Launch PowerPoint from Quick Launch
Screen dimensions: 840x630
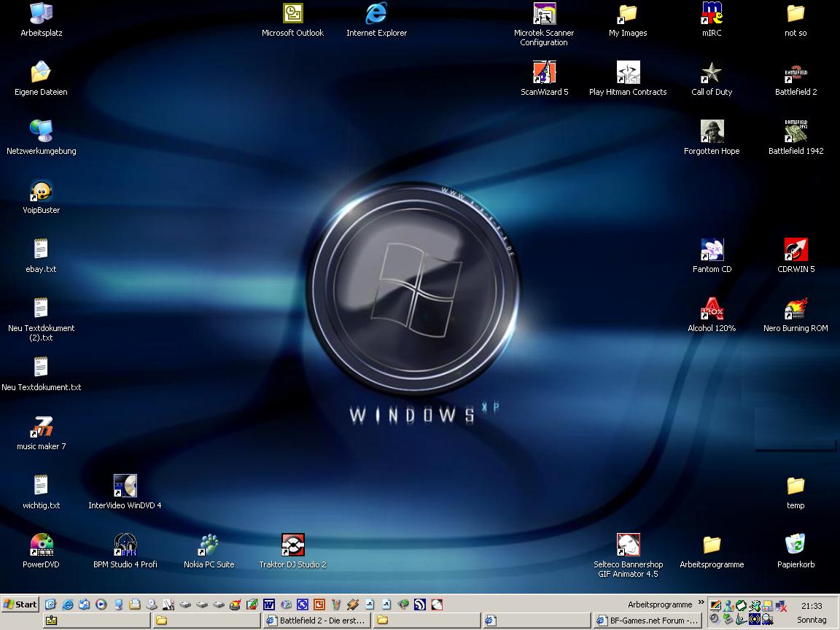319,604
